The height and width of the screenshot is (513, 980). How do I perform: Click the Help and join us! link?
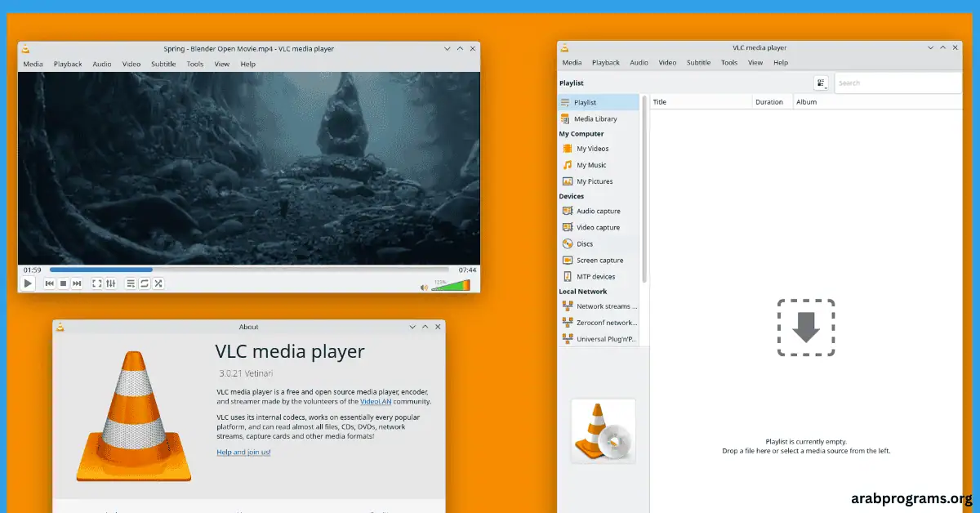coord(243,452)
